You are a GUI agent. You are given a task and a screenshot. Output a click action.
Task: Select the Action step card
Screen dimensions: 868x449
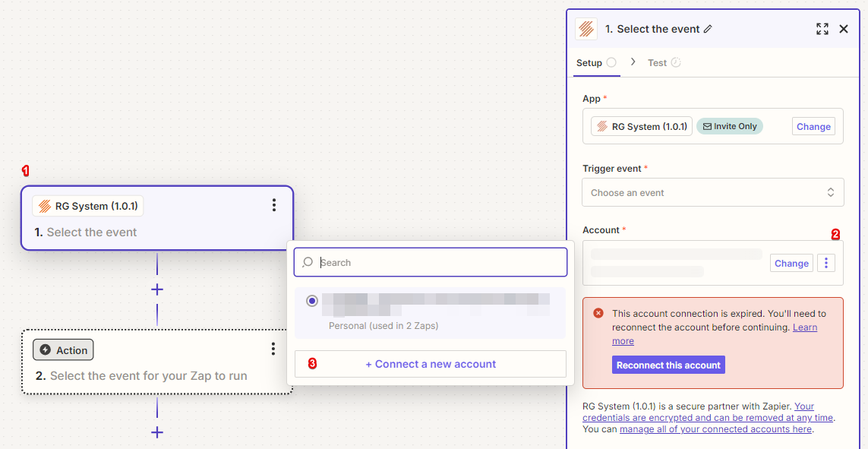[x=157, y=362]
